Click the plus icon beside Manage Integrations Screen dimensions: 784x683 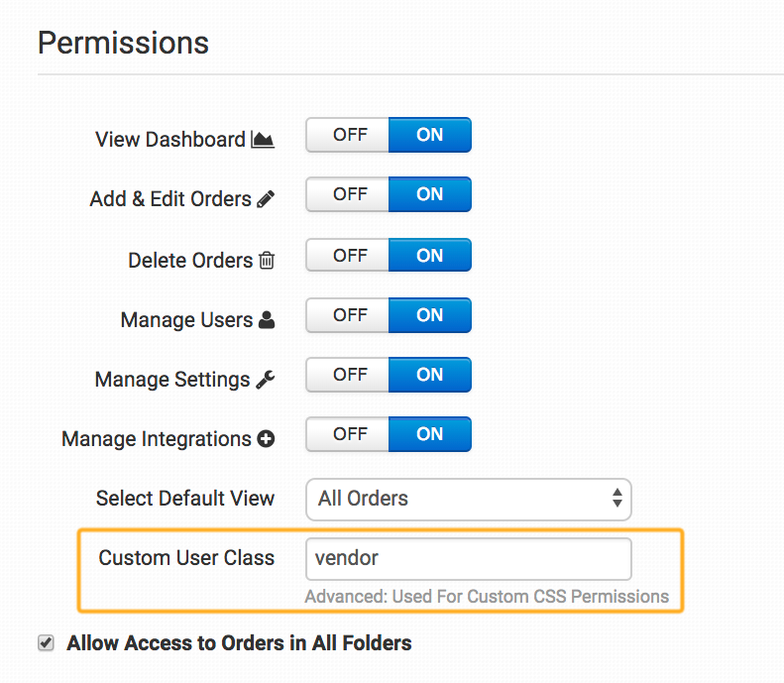[x=266, y=439]
